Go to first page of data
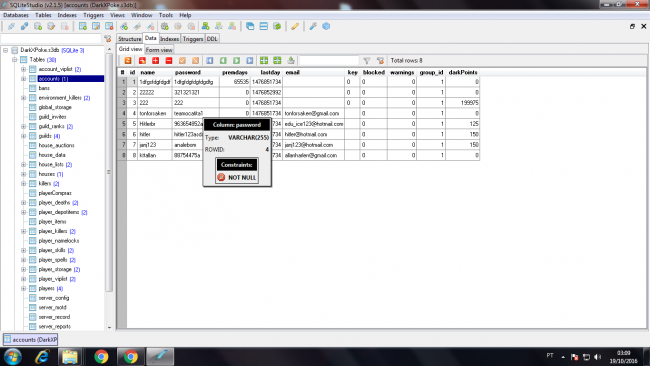 coord(210,61)
